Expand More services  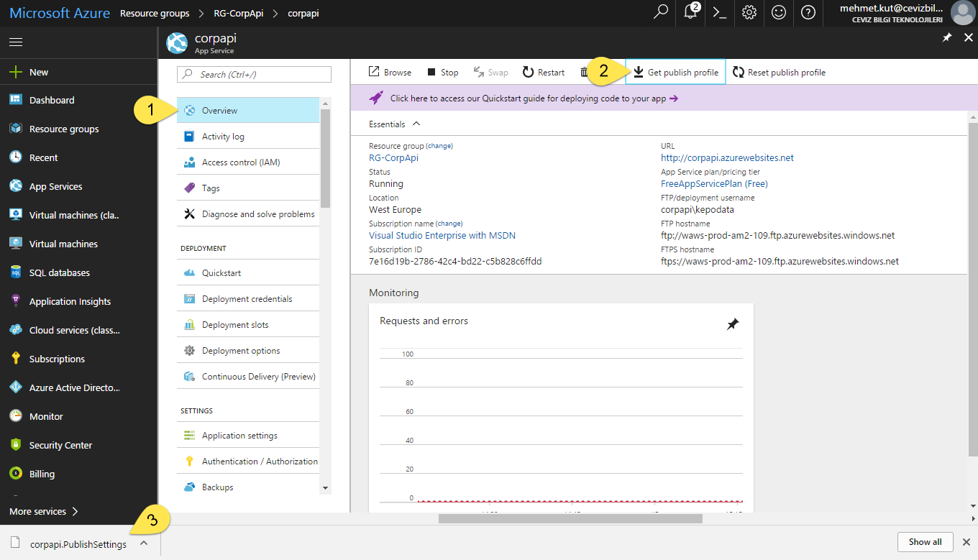click(x=44, y=511)
